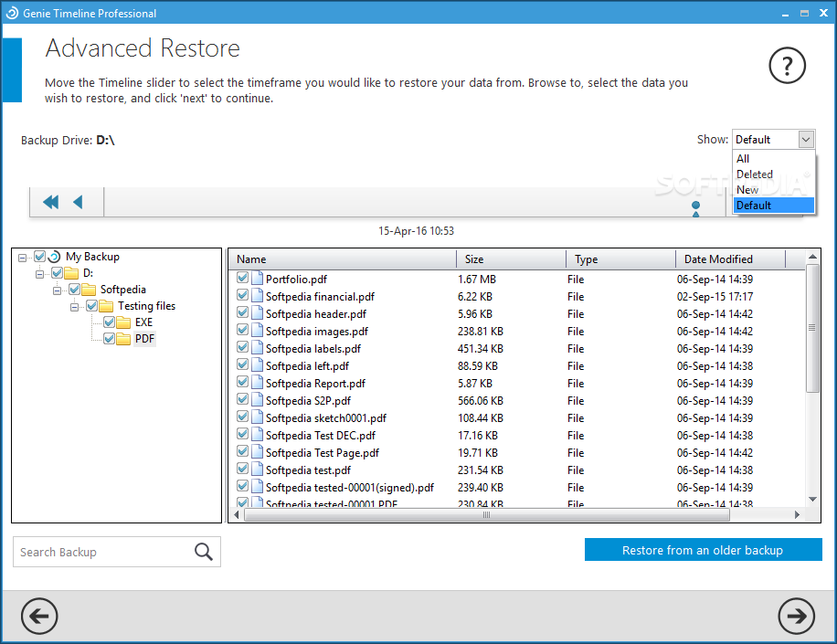Click the Testing files folder icon

106,306
